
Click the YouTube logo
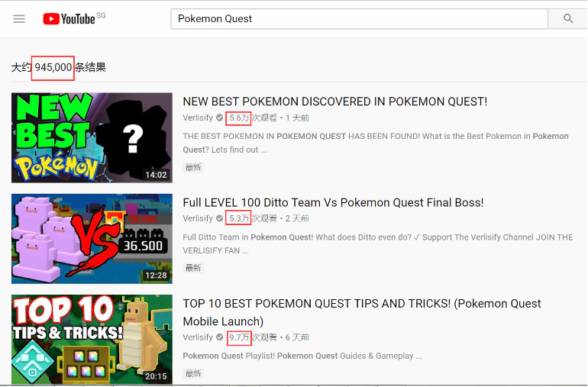pos(69,19)
